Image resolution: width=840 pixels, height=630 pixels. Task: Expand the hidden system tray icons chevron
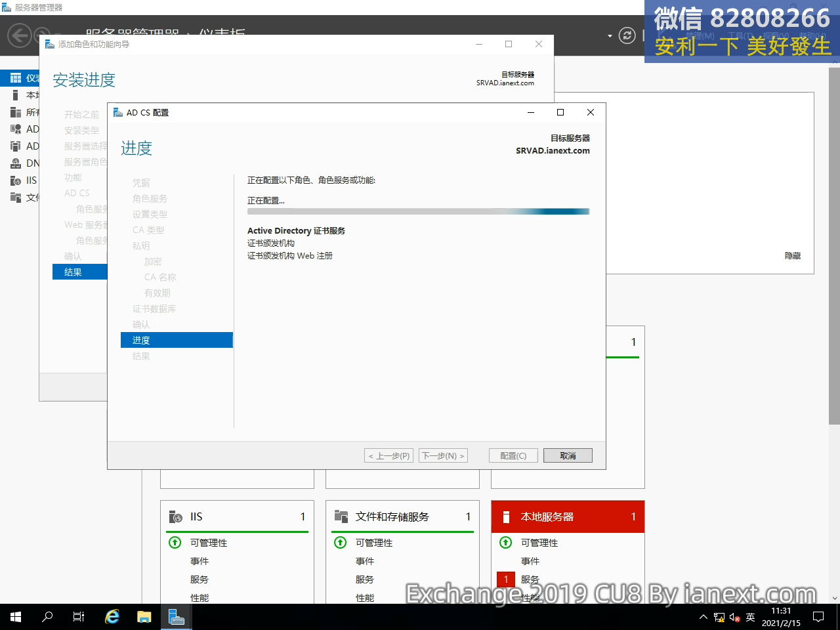tap(703, 617)
